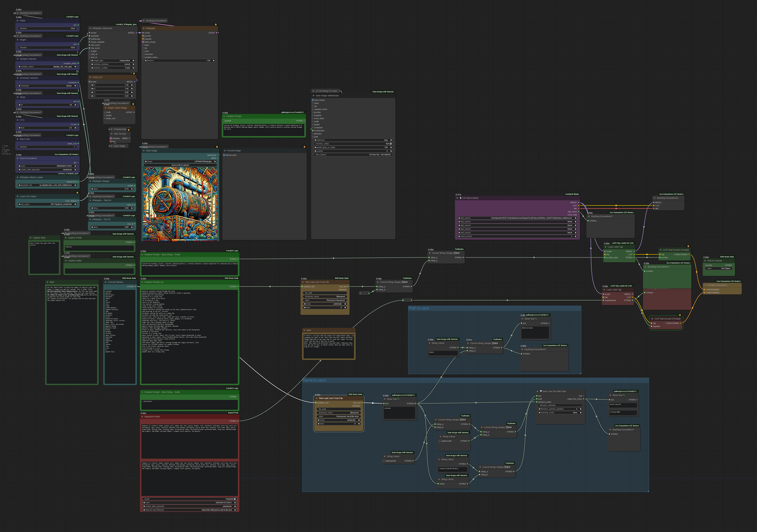Screen dimensions: 757x532
Task: Open the overwrite_mode false dropdown
Action: 560,413
